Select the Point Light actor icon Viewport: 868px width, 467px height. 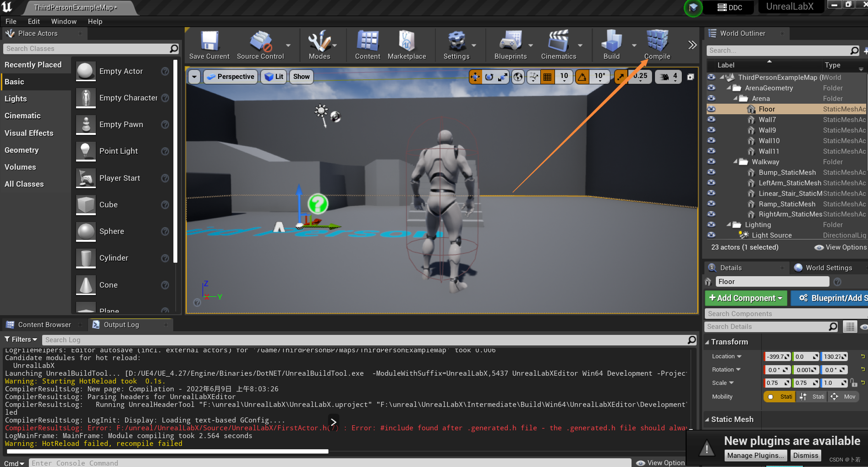pyautogui.click(x=86, y=151)
